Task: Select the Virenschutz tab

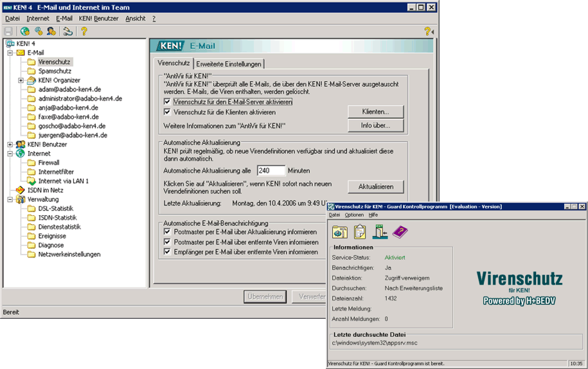Action: [174, 63]
